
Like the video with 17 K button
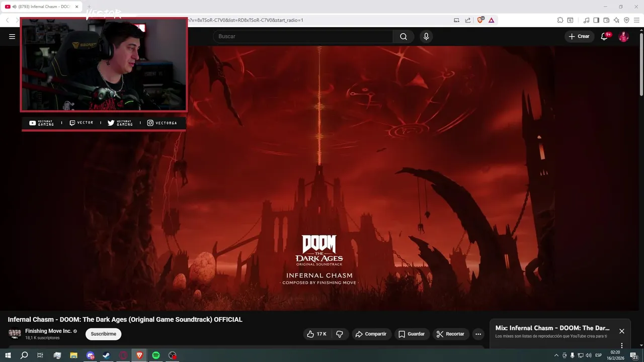317,334
